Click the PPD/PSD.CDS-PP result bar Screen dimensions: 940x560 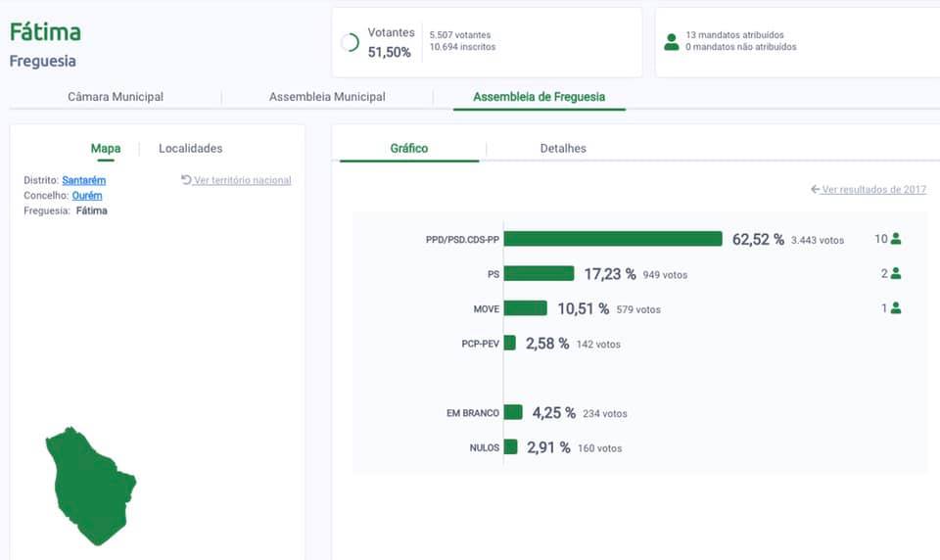(613, 239)
